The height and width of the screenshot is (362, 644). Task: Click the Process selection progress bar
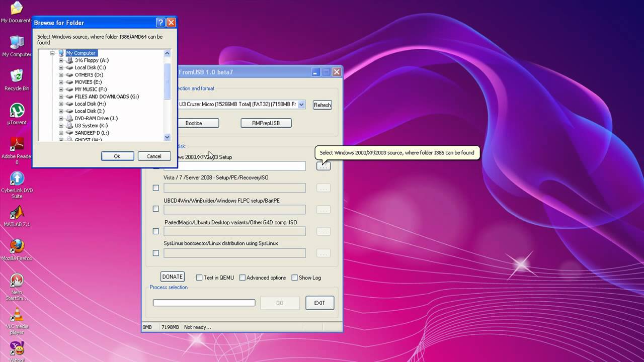[x=204, y=303]
